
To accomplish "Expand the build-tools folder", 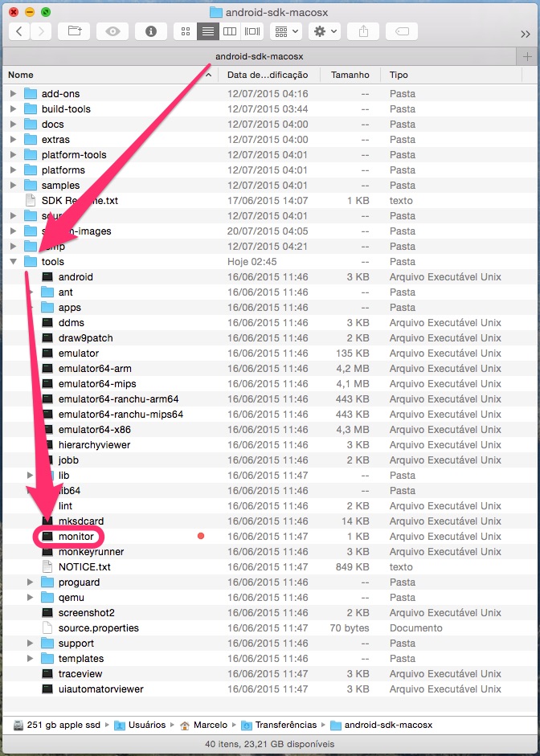I will coord(14,109).
